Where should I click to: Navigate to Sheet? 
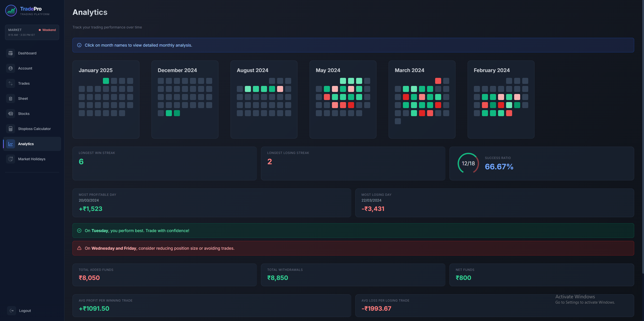(x=32, y=99)
